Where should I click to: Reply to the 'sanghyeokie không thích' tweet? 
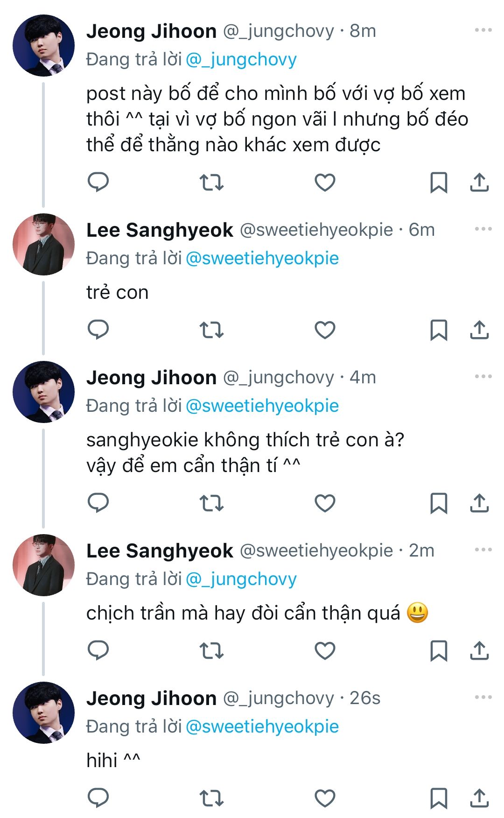coord(98,503)
